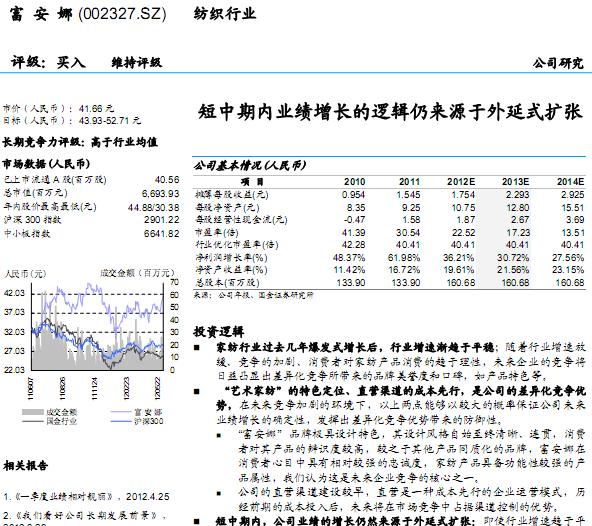This screenshot has width=592, height=526.
Task: Click the 评级: 买入 rating text
Action: 48,62
